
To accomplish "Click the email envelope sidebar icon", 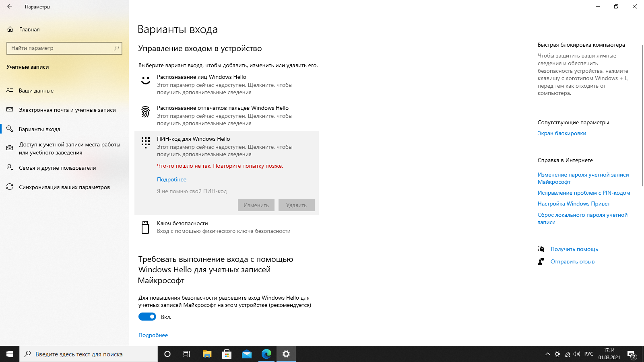I will [10, 109].
